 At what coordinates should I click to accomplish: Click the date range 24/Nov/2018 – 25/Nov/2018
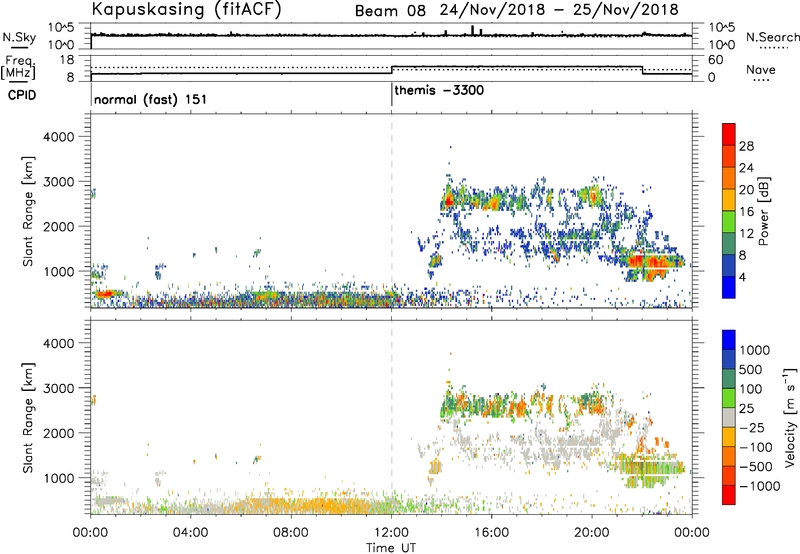[559, 10]
